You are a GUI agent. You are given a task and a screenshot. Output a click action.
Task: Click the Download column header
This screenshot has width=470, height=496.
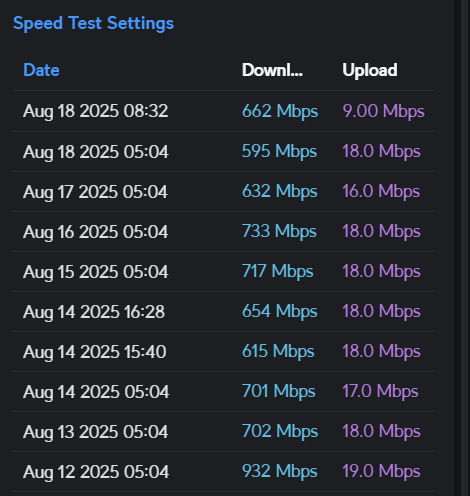tap(272, 70)
